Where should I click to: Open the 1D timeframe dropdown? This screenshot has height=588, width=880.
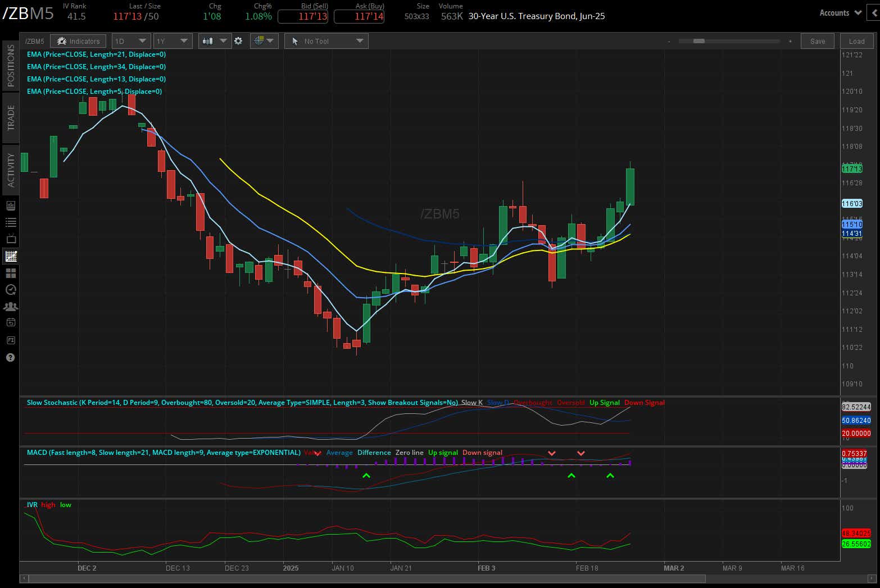pyautogui.click(x=130, y=40)
